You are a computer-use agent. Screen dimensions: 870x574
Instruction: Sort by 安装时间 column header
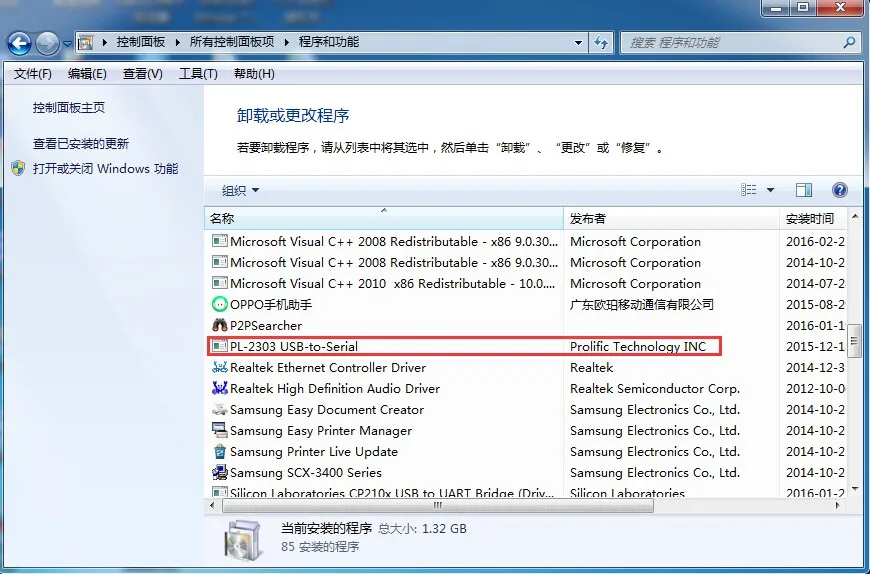(x=813, y=219)
